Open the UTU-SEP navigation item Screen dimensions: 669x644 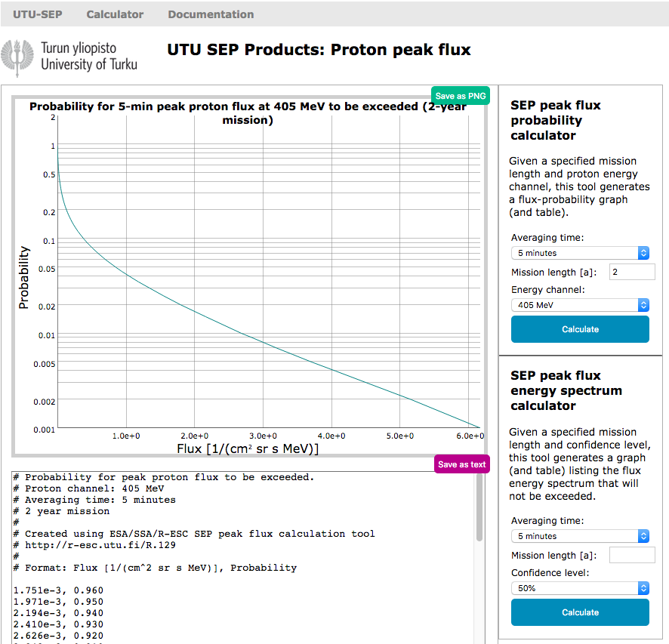click(x=37, y=14)
